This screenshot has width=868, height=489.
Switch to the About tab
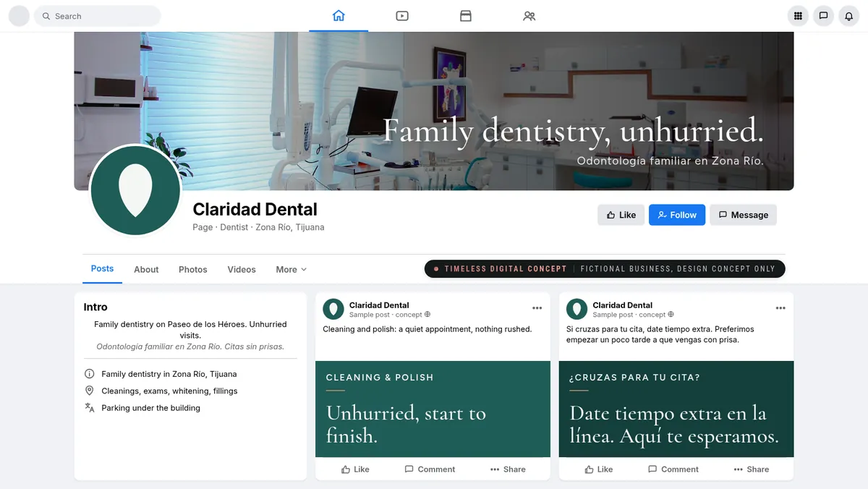146,269
